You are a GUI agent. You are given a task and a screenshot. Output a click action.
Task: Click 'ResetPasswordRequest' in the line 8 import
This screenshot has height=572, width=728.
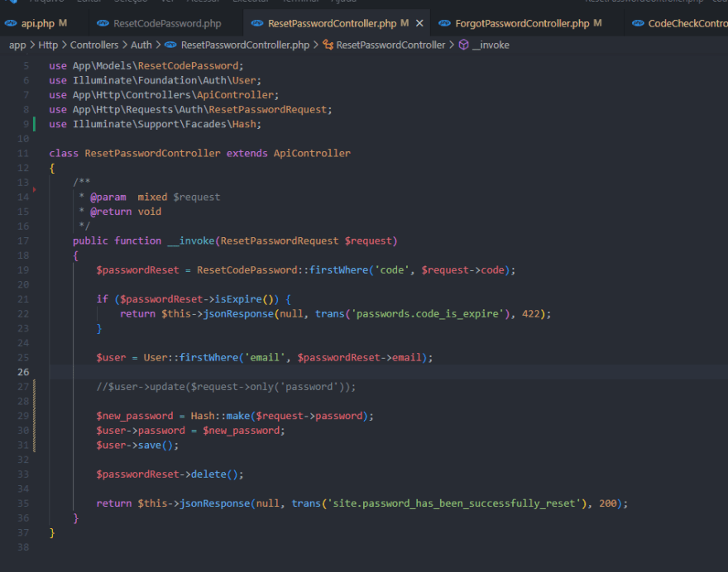tap(268, 109)
